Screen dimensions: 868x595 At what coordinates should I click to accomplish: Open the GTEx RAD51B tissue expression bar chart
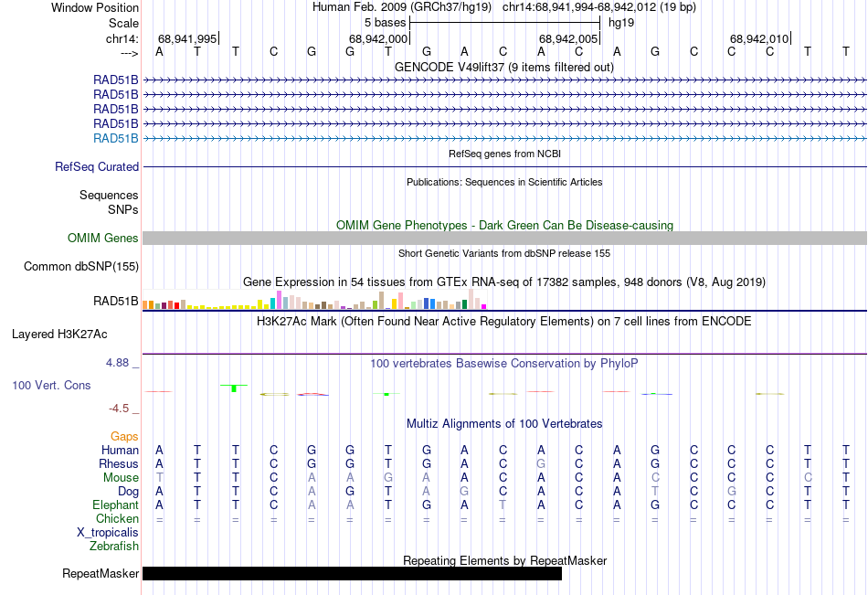coord(314,300)
